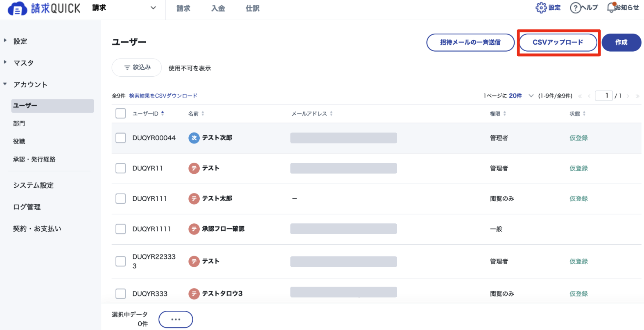
Task: Click 仮登録 status for テスト太郎
Action: [x=578, y=199]
